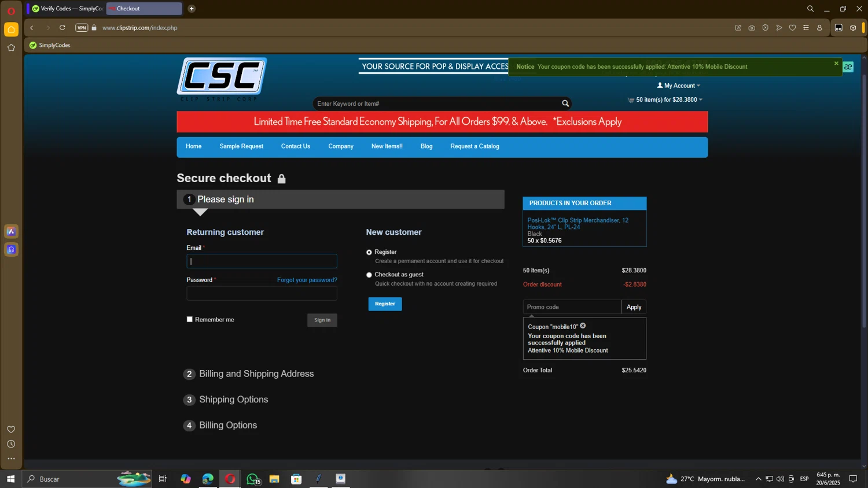Click the CSC Clip Strip Corp logo
This screenshot has width=868, height=488.
(222, 80)
